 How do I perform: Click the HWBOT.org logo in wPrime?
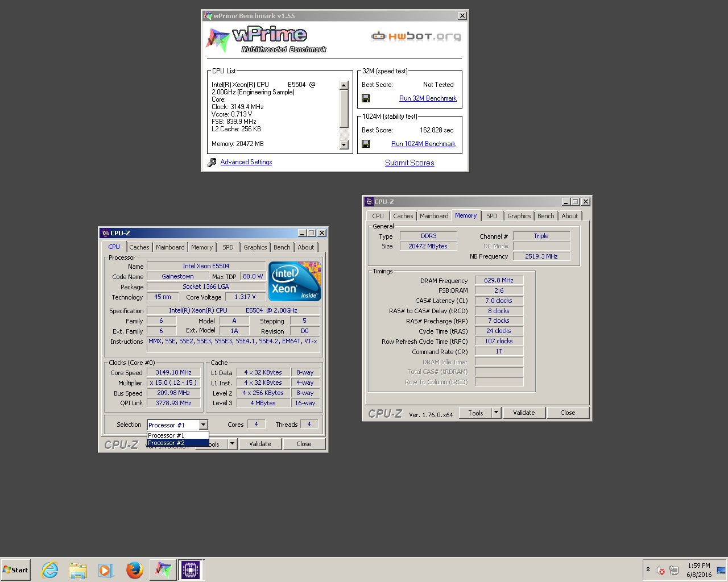[x=416, y=36]
